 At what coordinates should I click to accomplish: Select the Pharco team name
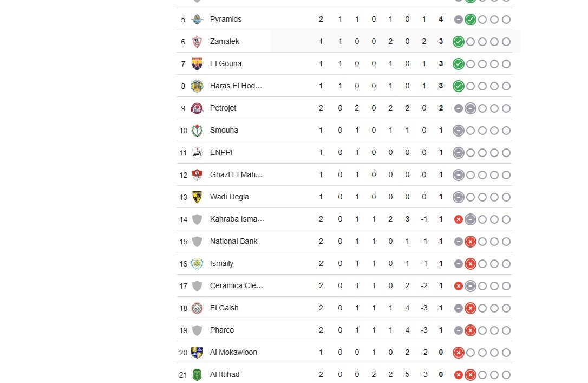tap(222, 330)
